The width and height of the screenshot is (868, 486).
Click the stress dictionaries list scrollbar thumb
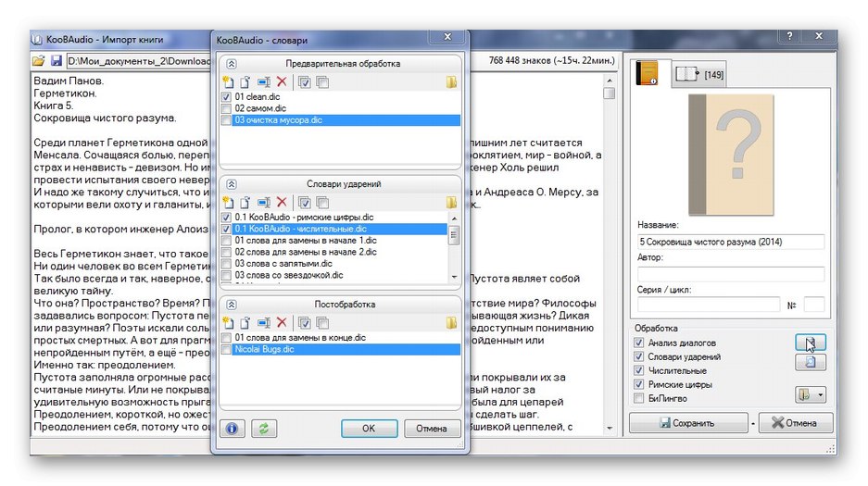point(455,235)
